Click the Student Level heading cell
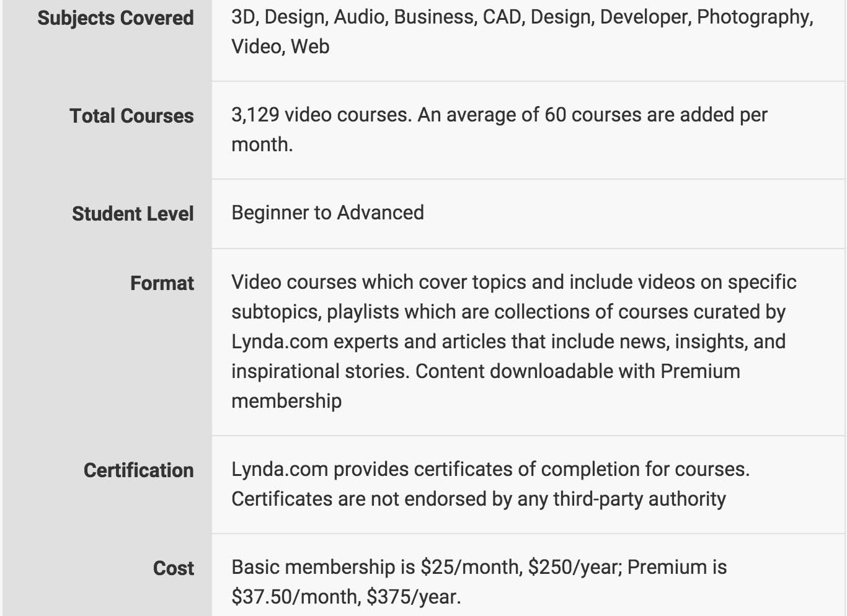 point(133,214)
